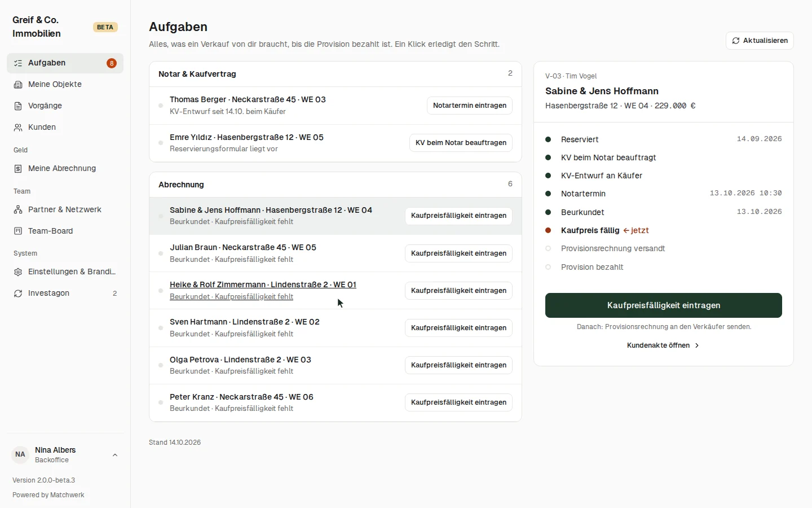This screenshot has width=812, height=508.
Task: Click the Team-Board icon
Action: [18, 231]
